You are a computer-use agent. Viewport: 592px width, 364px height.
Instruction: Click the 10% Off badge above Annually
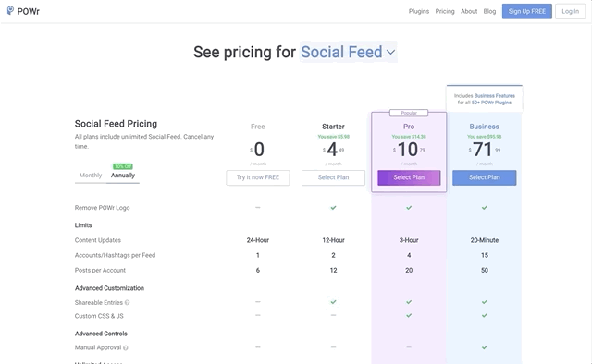point(123,166)
